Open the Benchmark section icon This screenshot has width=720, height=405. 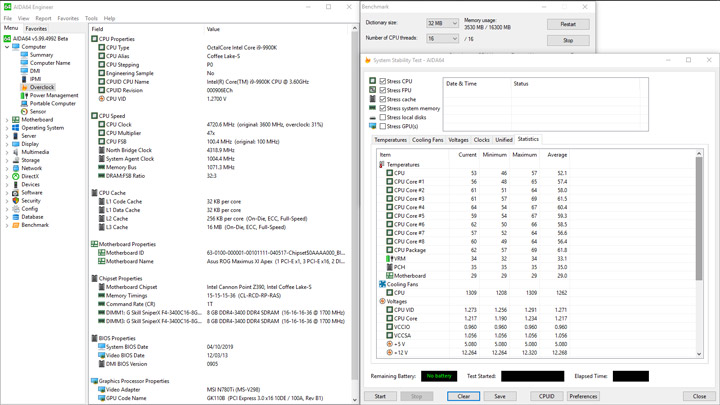coord(16,225)
